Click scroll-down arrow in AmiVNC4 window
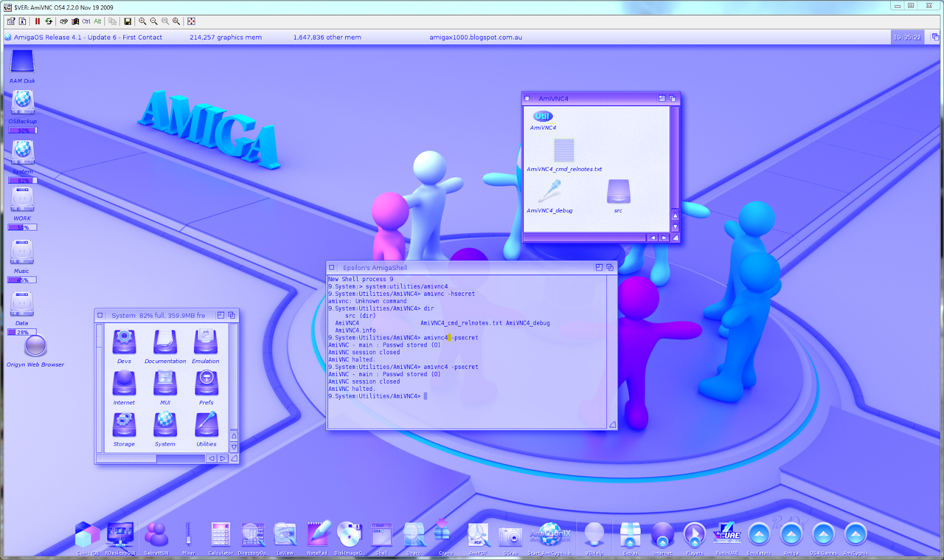 676,227
